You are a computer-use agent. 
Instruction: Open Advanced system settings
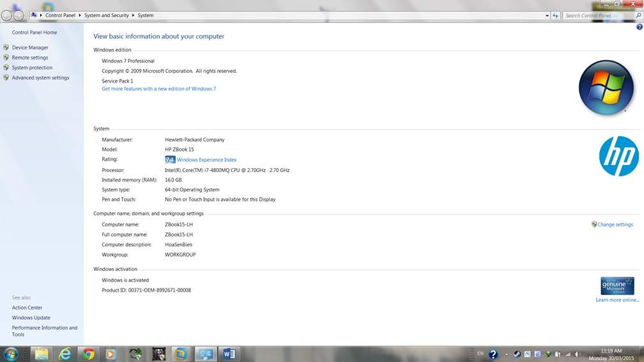(x=40, y=77)
